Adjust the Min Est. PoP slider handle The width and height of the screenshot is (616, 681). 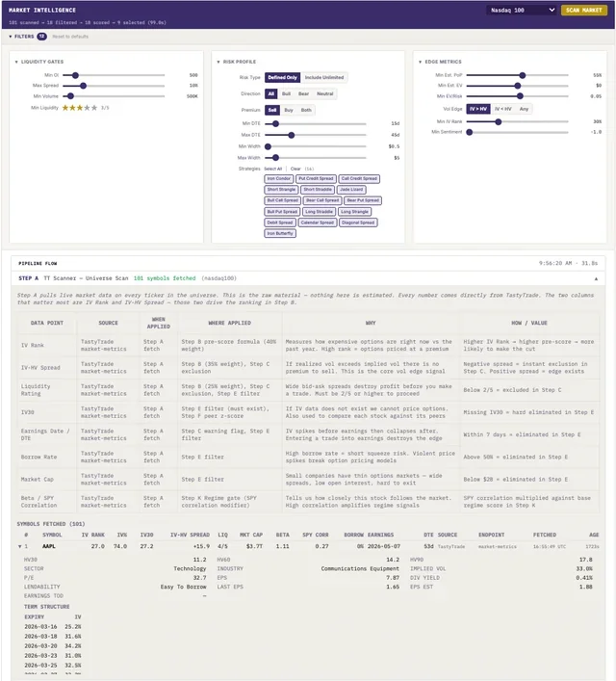(523, 75)
